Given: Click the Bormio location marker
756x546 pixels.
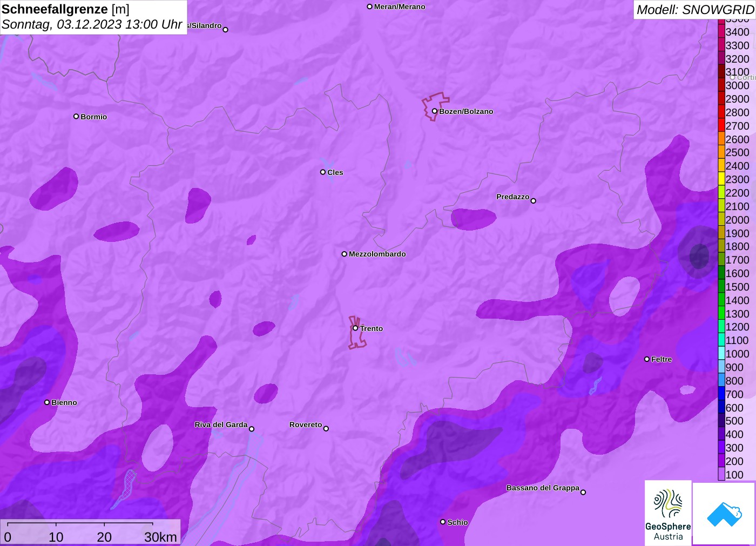Looking at the screenshot, I should pos(76,116).
